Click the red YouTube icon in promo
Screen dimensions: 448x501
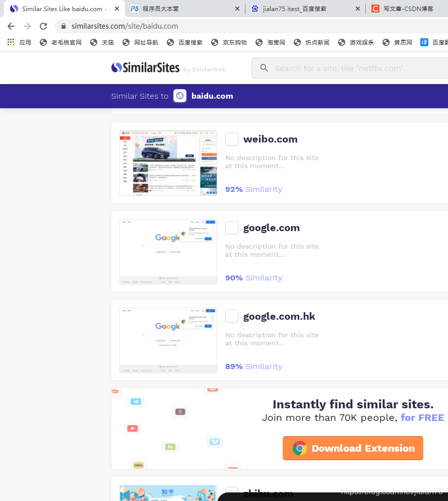coord(133,428)
